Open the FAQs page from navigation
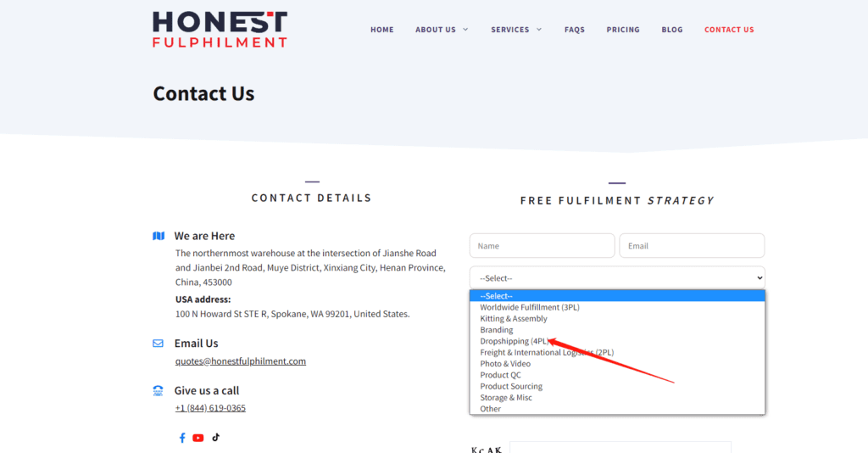This screenshot has width=868, height=453. [575, 30]
